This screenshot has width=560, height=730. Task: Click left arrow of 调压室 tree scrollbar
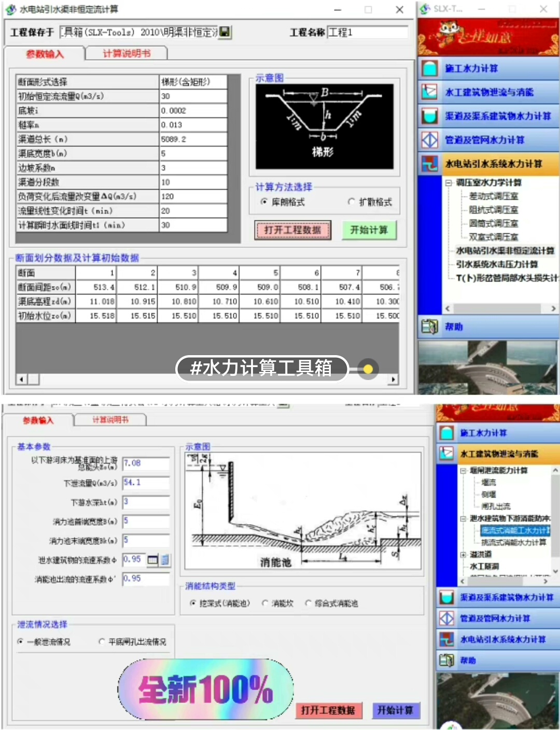coord(447,308)
